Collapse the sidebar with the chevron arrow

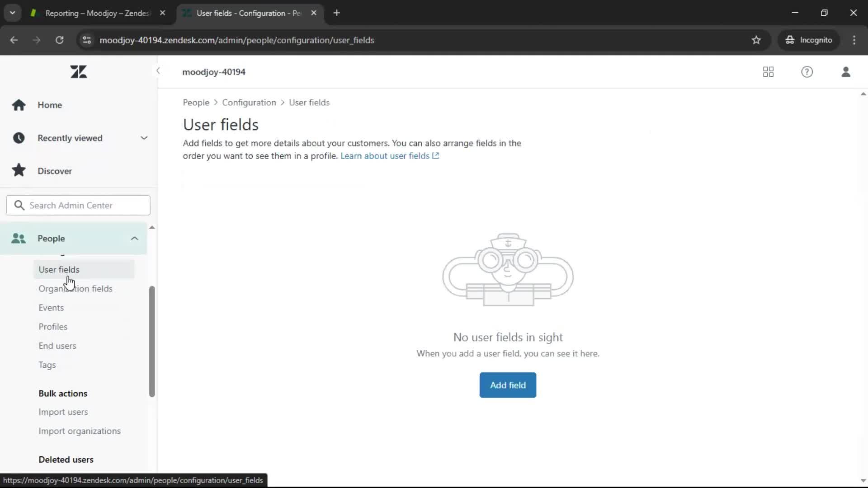click(158, 70)
